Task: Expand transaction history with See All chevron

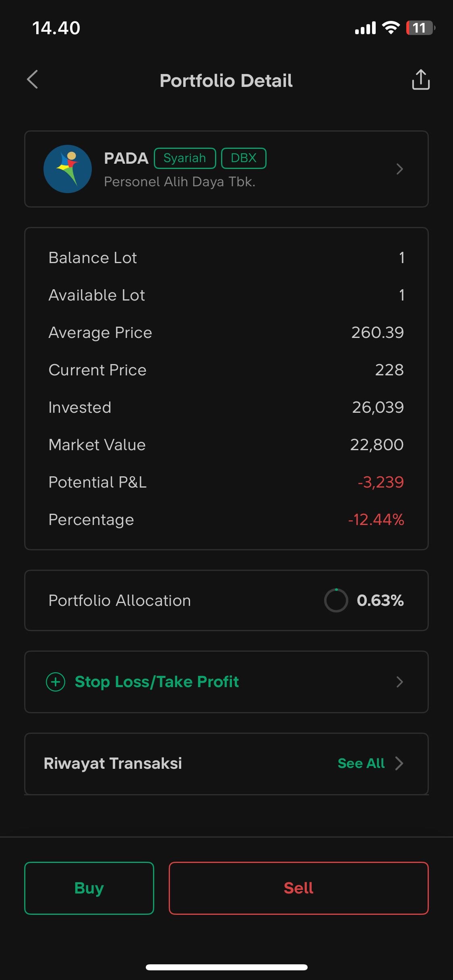Action: pos(399,763)
